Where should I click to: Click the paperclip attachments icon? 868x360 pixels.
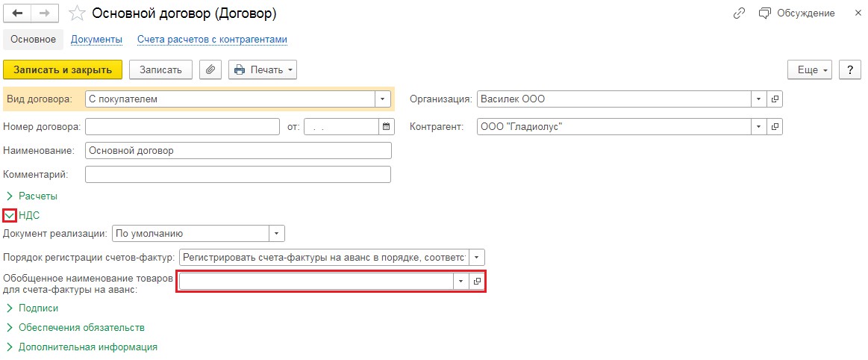210,69
